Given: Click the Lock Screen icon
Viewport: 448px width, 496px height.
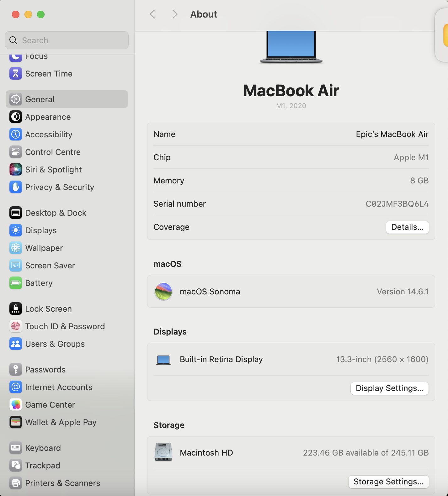Looking at the screenshot, I should coord(16,309).
